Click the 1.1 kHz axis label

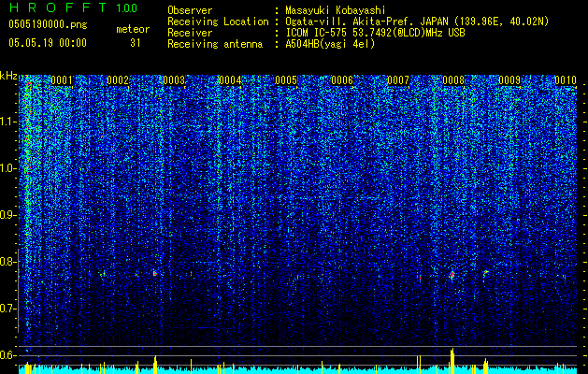coord(8,122)
